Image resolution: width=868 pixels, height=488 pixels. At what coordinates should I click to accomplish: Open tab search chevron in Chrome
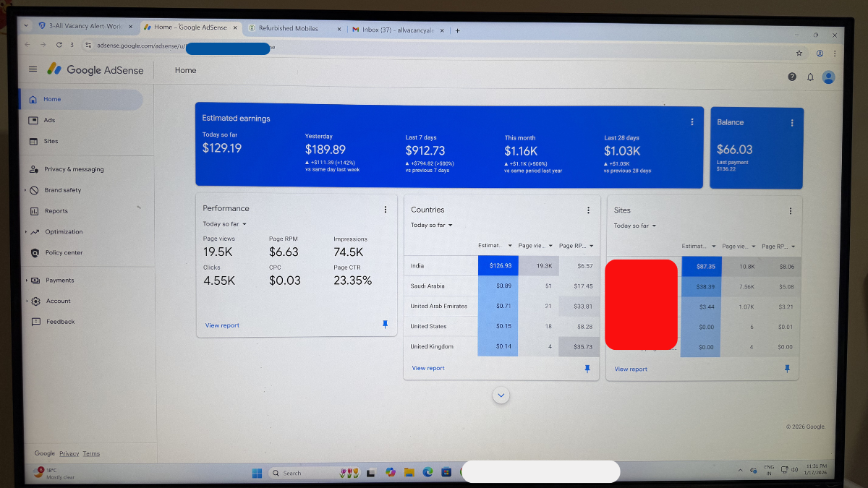click(27, 26)
